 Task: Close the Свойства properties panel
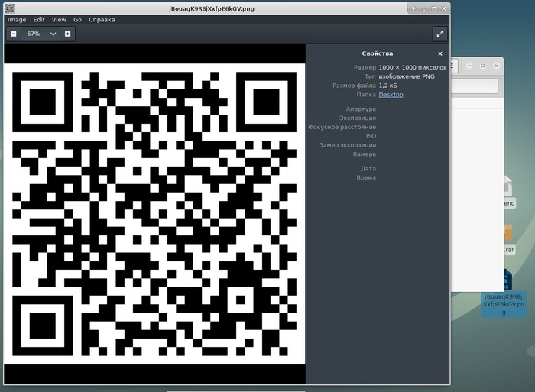(x=440, y=53)
